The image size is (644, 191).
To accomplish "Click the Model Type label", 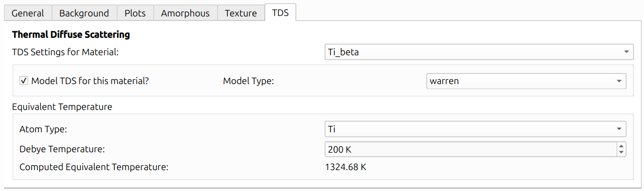I will [x=248, y=81].
